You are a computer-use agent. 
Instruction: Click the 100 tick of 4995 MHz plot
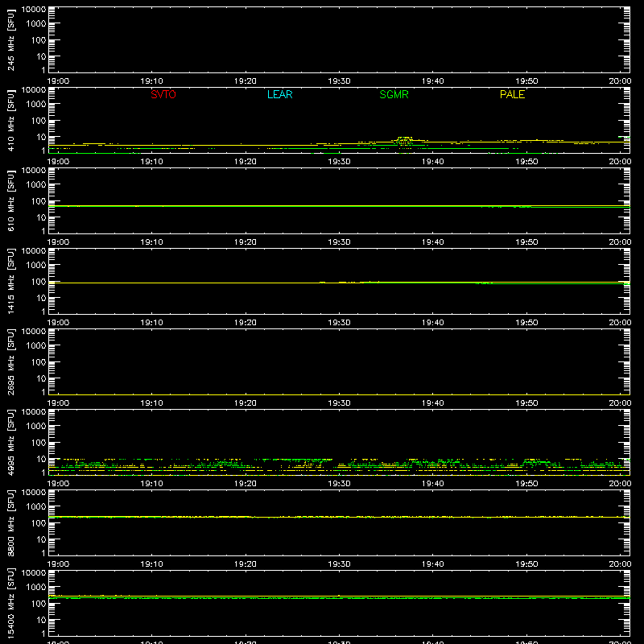pyautogui.click(x=39, y=442)
